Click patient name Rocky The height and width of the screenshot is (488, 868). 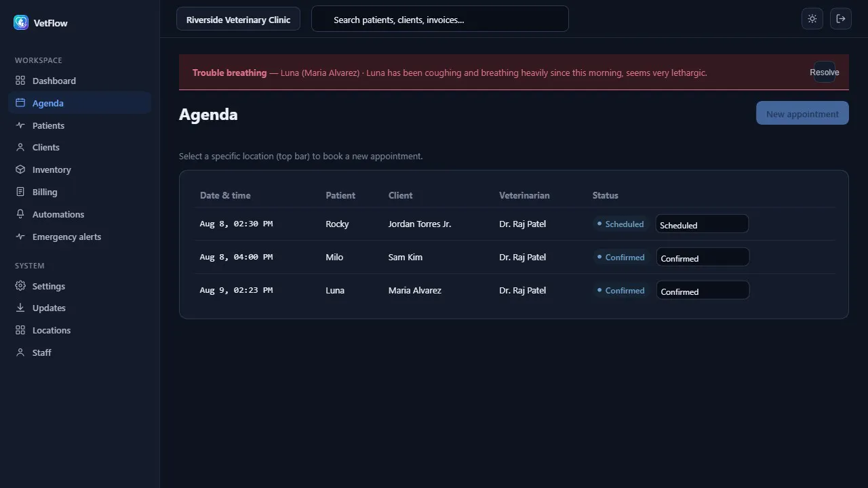click(337, 224)
